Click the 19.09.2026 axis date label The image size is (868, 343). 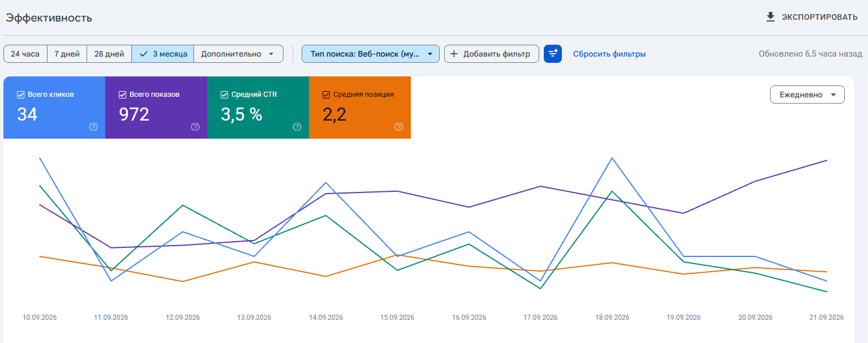684,318
